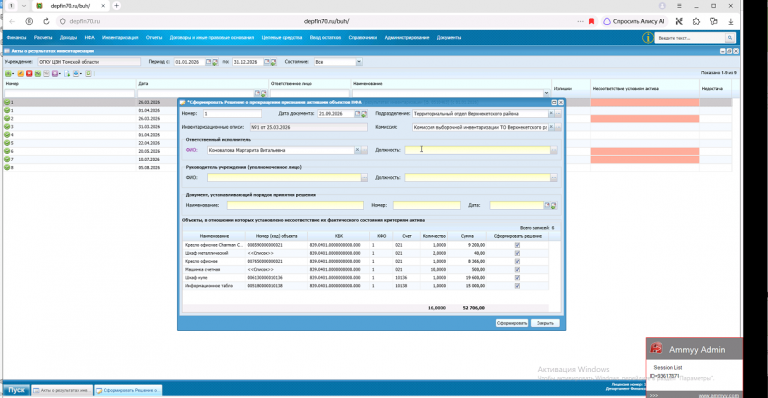Click green arrow icon beside Дата документа calendar

(364, 114)
